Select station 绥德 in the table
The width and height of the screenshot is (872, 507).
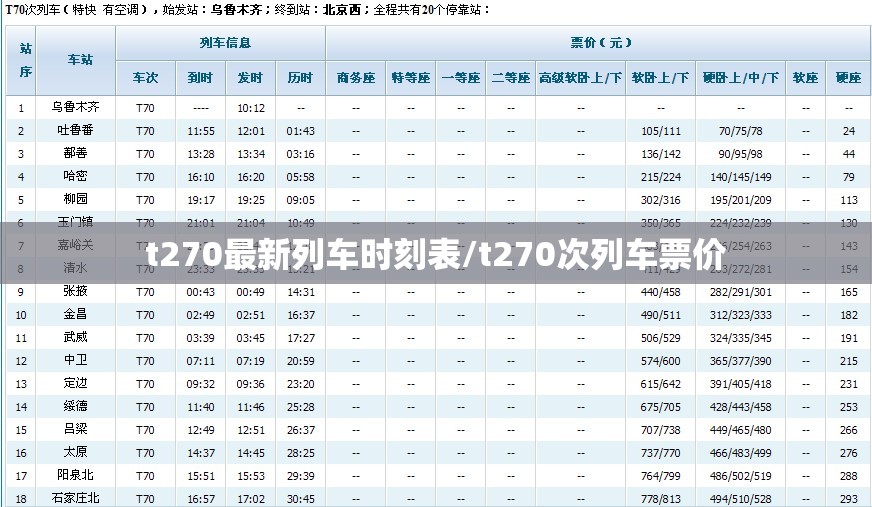pos(76,406)
